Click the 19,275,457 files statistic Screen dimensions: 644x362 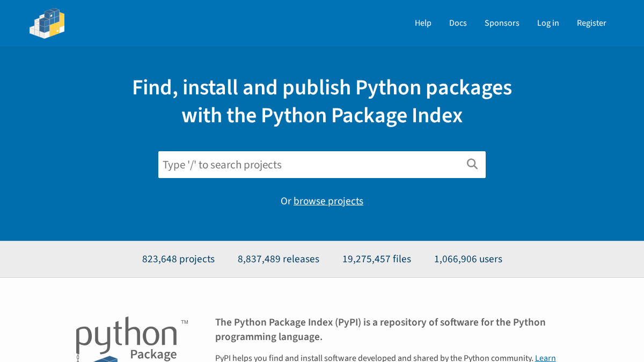click(377, 259)
